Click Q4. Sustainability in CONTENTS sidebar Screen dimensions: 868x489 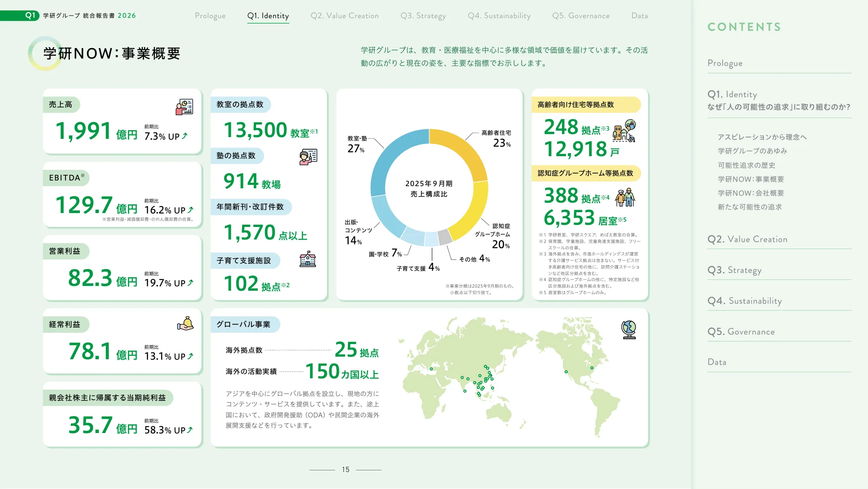745,301
